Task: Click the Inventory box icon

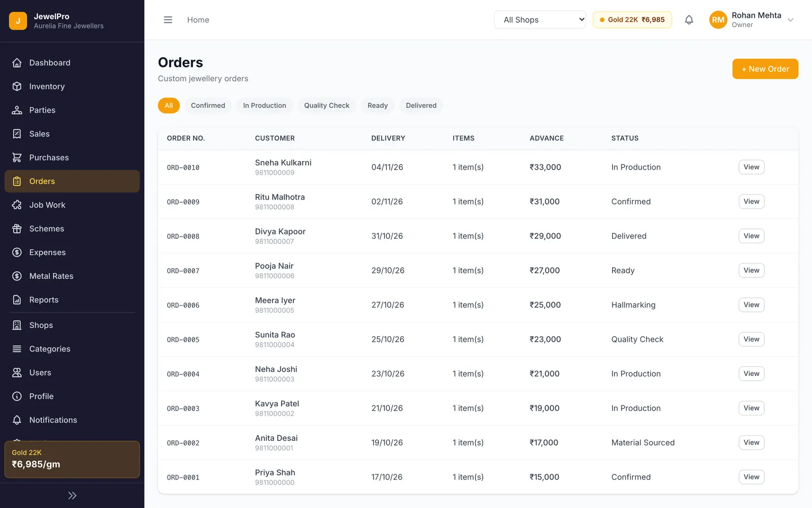Action: [17, 86]
